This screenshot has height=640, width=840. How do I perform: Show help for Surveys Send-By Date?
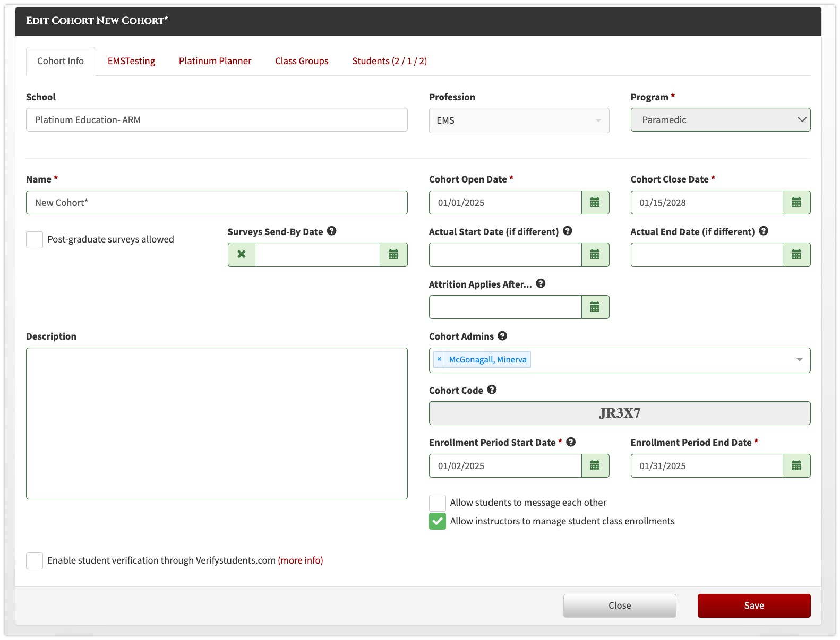click(332, 231)
